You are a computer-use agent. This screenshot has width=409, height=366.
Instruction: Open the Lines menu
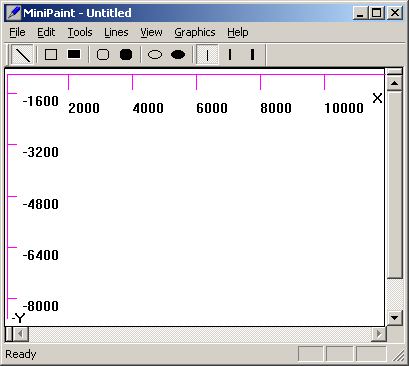point(116,32)
